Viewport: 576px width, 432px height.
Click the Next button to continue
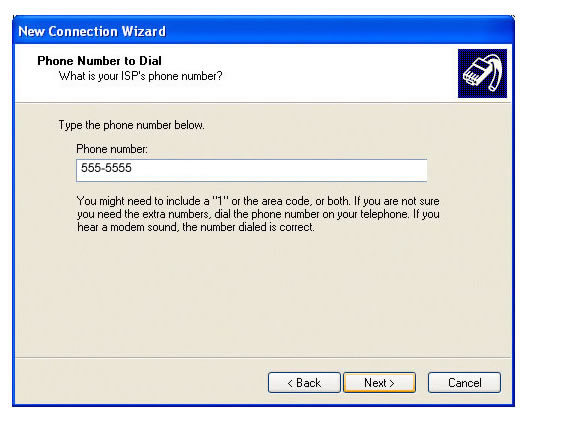pos(379,383)
